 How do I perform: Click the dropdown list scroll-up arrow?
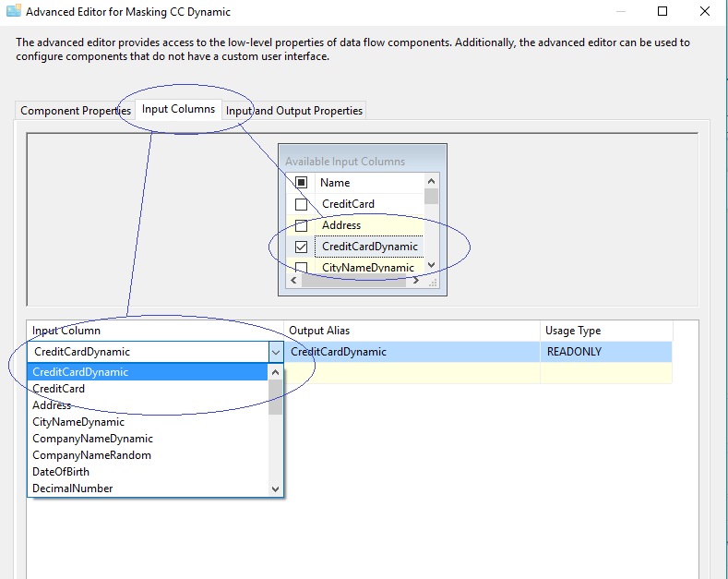[x=275, y=372]
